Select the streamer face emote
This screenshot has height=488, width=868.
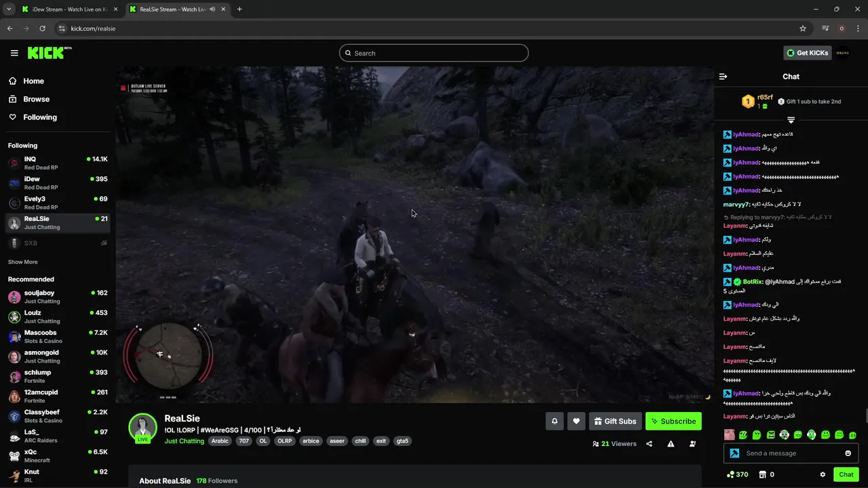(x=730, y=434)
